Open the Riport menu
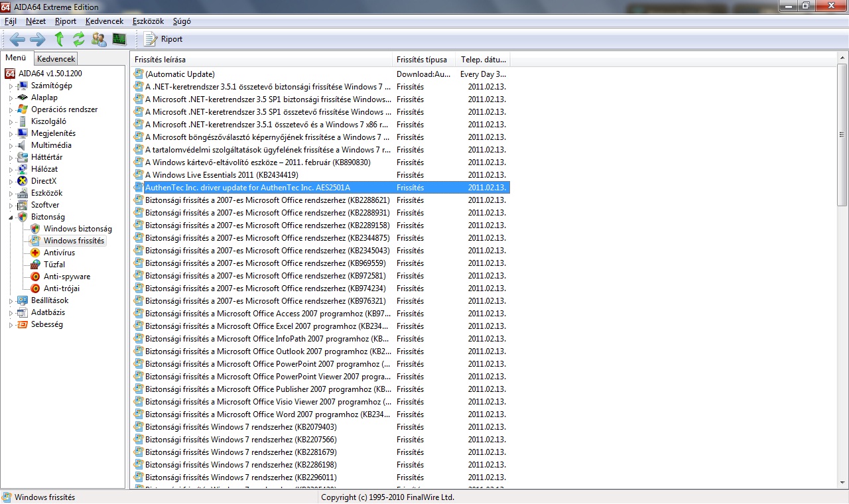This screenshot has height=504, width=849. tap(66, 21)
